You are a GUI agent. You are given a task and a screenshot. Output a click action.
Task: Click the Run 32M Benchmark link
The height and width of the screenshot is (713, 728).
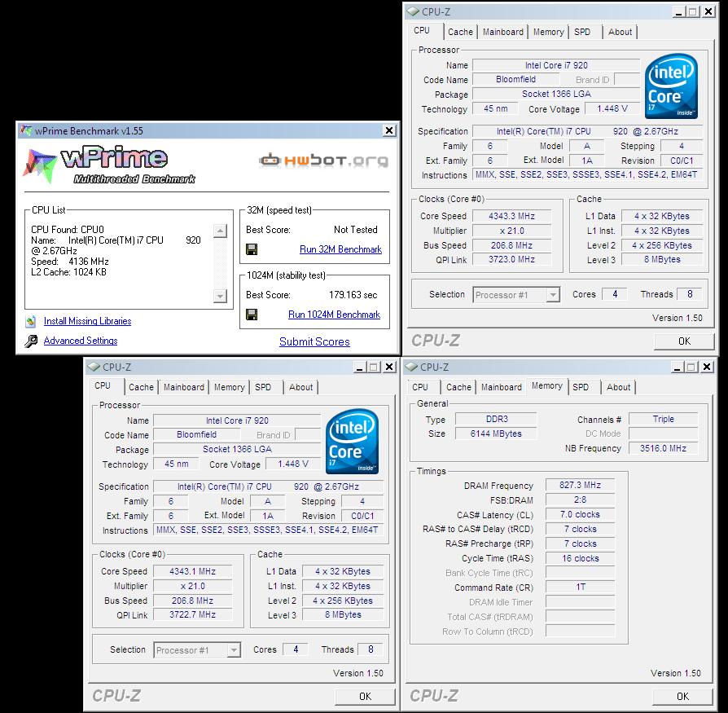340,249
